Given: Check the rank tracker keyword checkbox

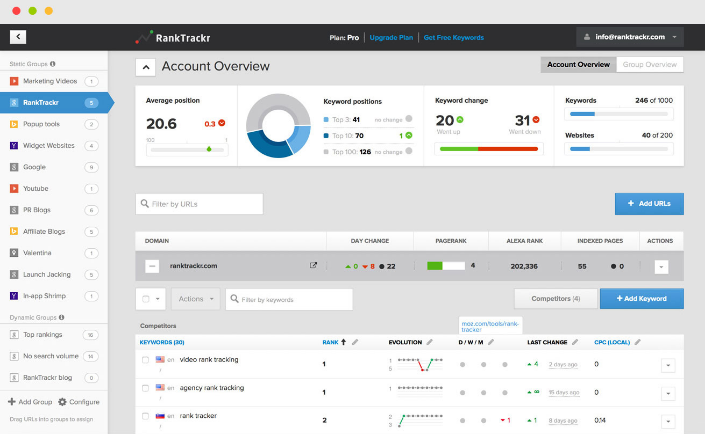Looking at the screenshot, I should pyautogui.click(x=145, y=416).
